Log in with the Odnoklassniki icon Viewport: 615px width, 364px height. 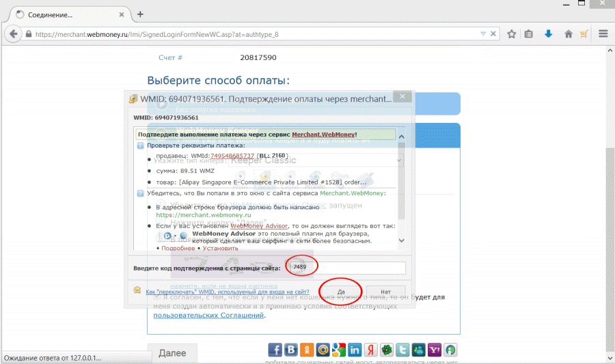[x=307, y=350]
